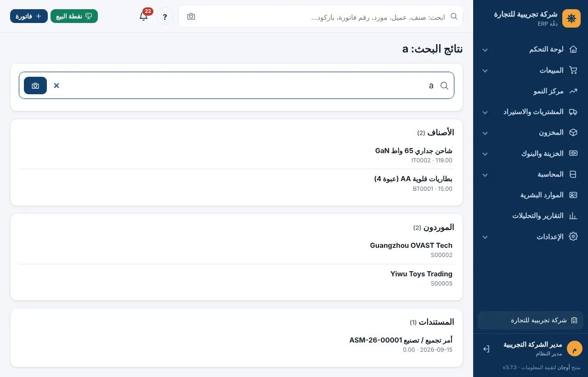Viewport: 588px width, 377px height.
Task: Click the فاتورة new invoice button
Action: click(29, 16)
